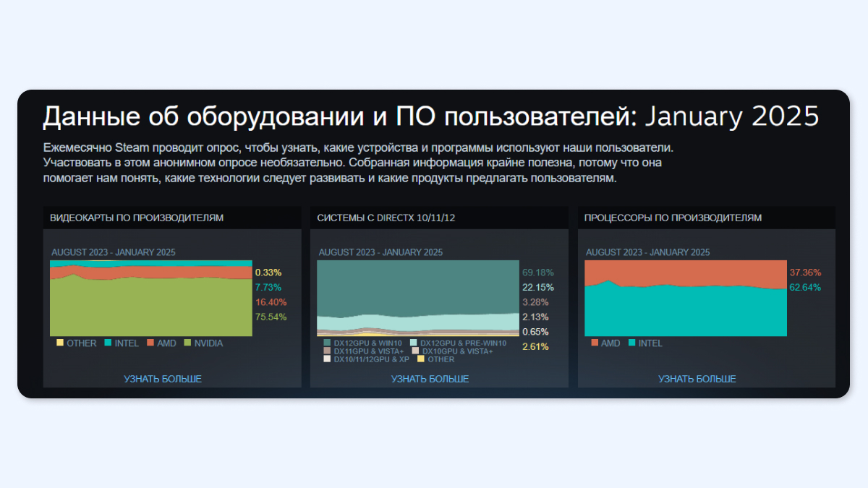Click the yellow OTHER legend swatch in video cards

pyautogui.click(x=60, y=343)
